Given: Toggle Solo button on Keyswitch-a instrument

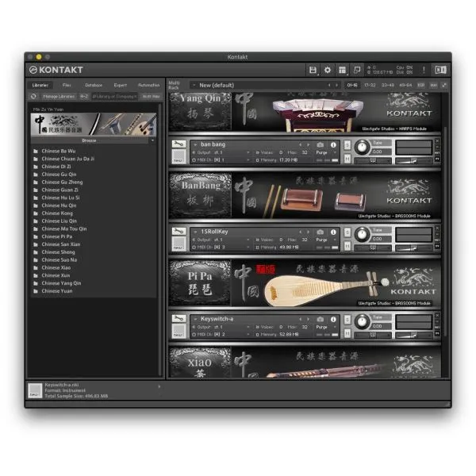Looking at the screenshot, I should click(348, 319).
